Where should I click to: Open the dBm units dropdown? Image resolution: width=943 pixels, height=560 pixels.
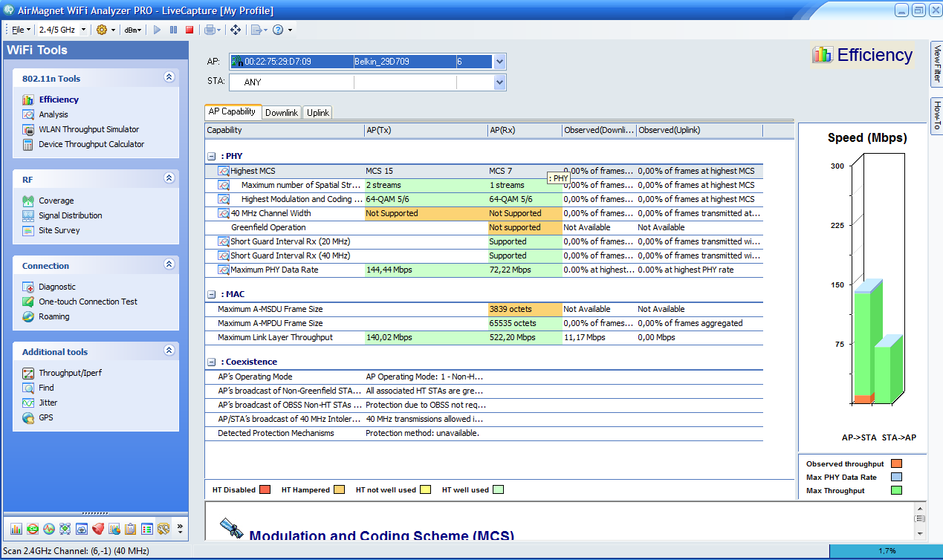click(133, 30)
